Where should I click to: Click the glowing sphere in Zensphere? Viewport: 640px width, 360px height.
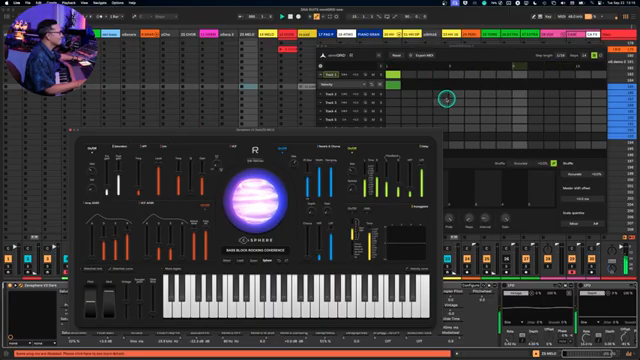[x=256, y=200]
